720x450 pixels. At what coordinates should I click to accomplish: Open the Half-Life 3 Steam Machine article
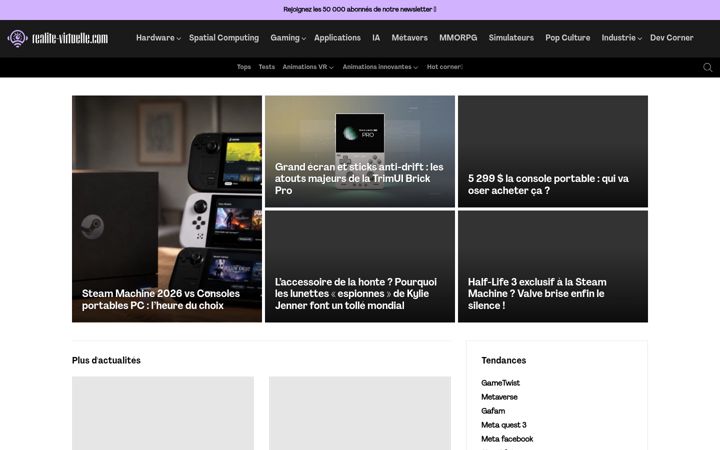pyautogui.click(x=553, y=266)
